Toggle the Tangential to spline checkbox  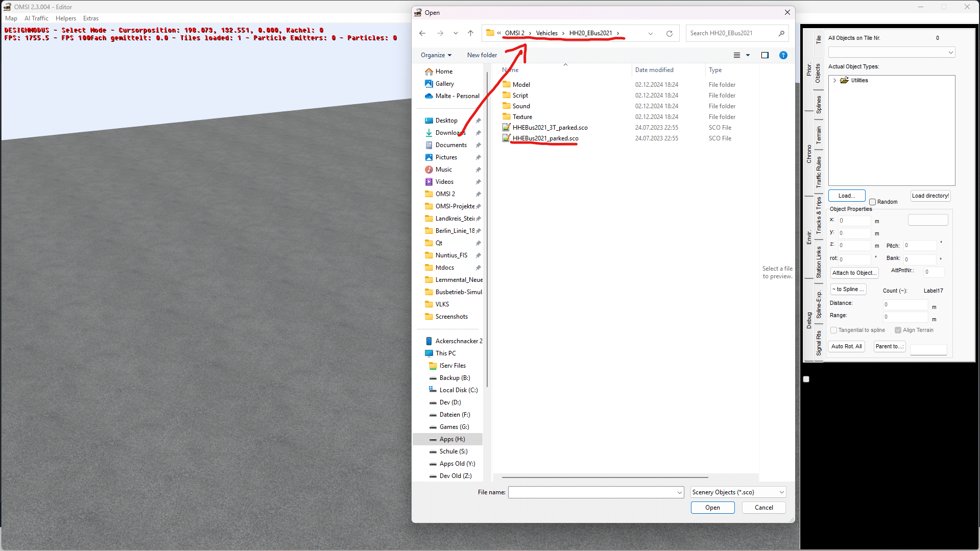[834, 330]
